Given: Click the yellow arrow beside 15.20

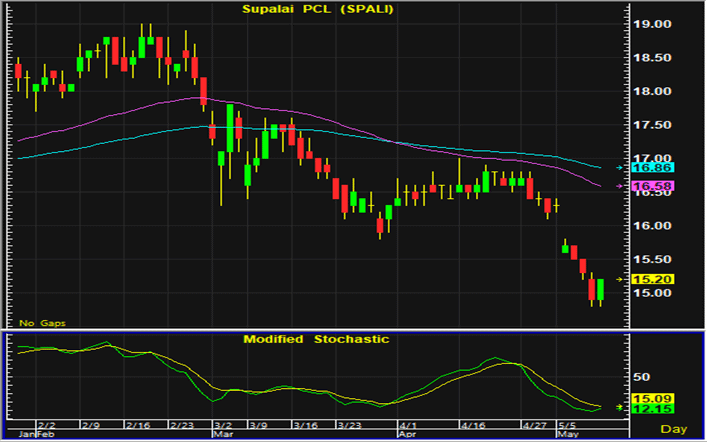Looking at the screenshot, I should [x=620, y=279].
